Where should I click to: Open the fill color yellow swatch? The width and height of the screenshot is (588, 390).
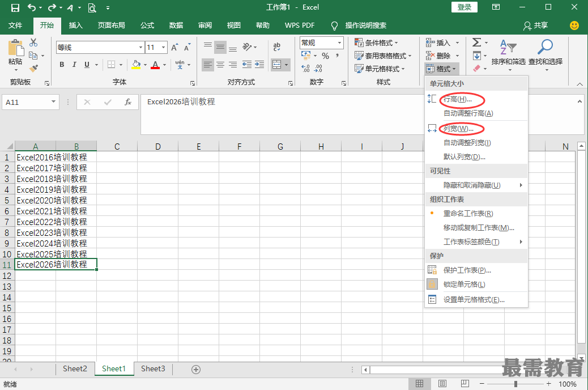tap(136, 65)
